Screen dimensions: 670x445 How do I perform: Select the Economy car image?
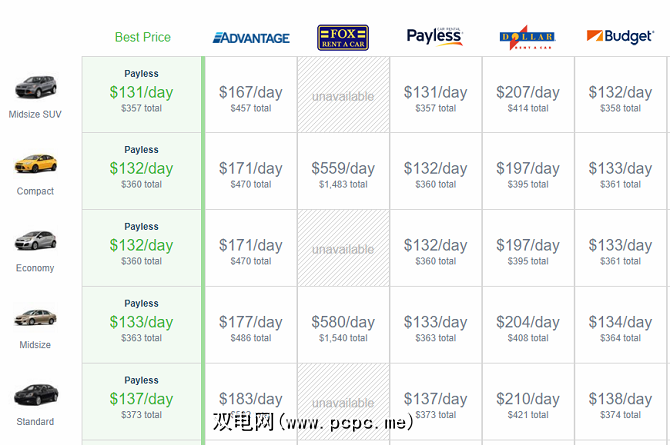pyautogui.click(x=35, y=242)
